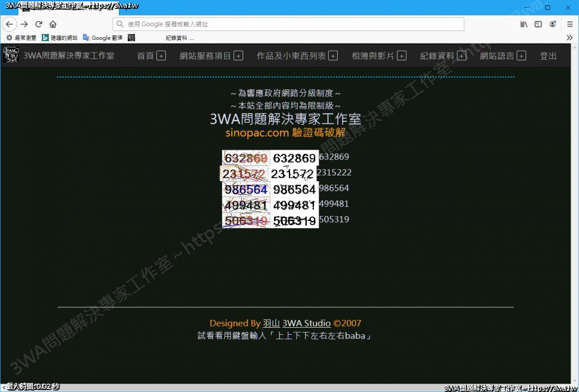
Task: Click the browser back arrow button
Action: tap(9, 24)
